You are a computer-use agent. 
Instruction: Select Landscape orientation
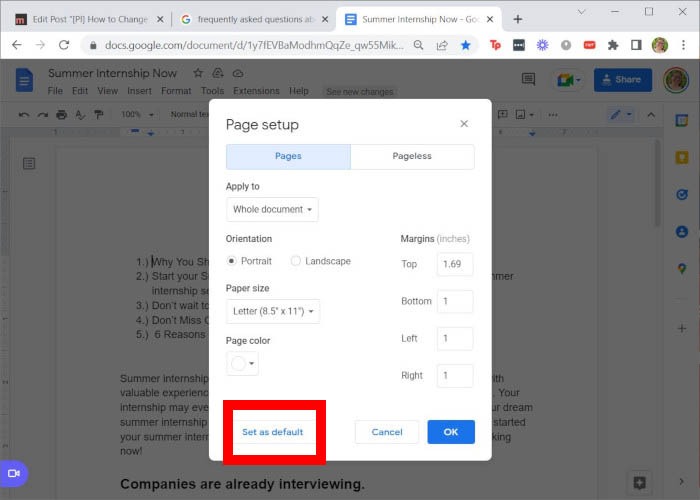(296, 261)
